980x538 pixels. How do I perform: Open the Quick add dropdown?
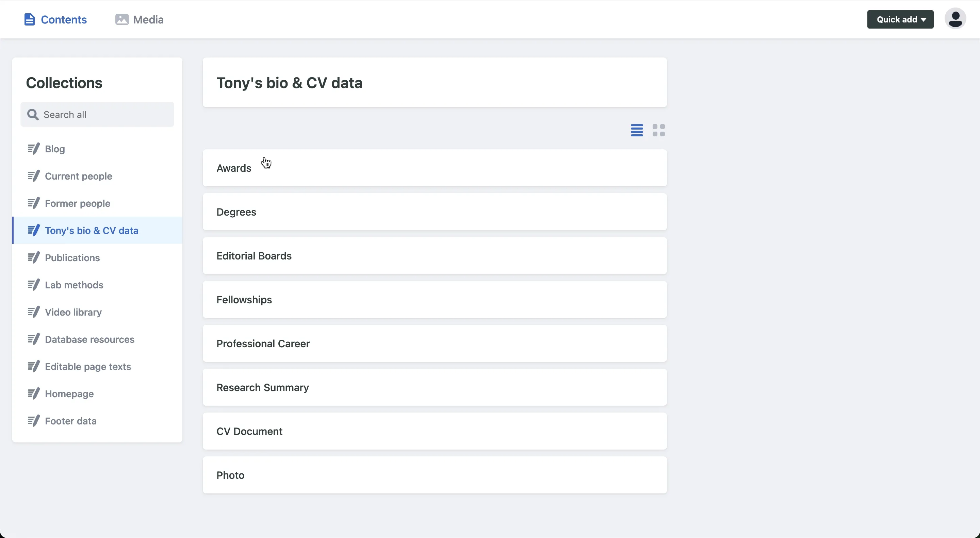[x=900, y=19]
